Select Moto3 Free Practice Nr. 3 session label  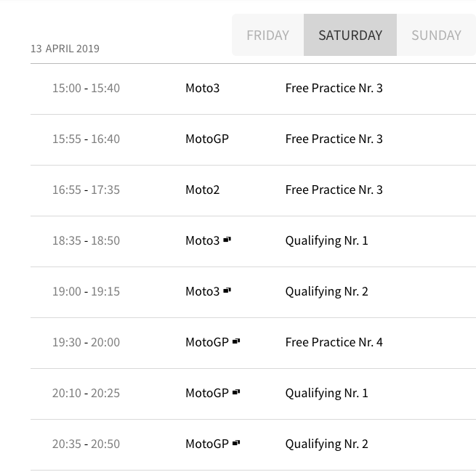334,88
